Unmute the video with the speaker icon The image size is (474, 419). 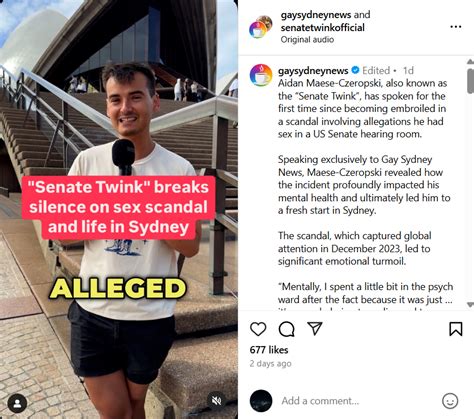point(217,400)
